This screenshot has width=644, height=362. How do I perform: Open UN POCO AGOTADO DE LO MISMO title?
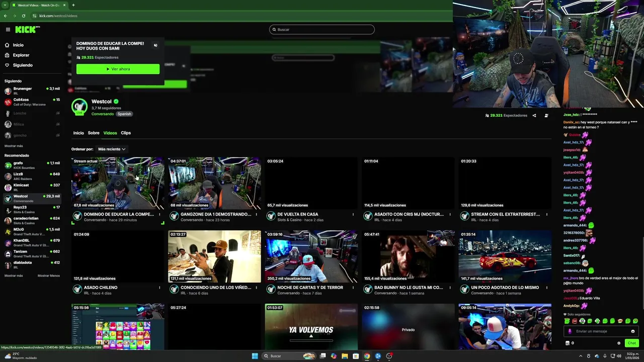(505, 288)
